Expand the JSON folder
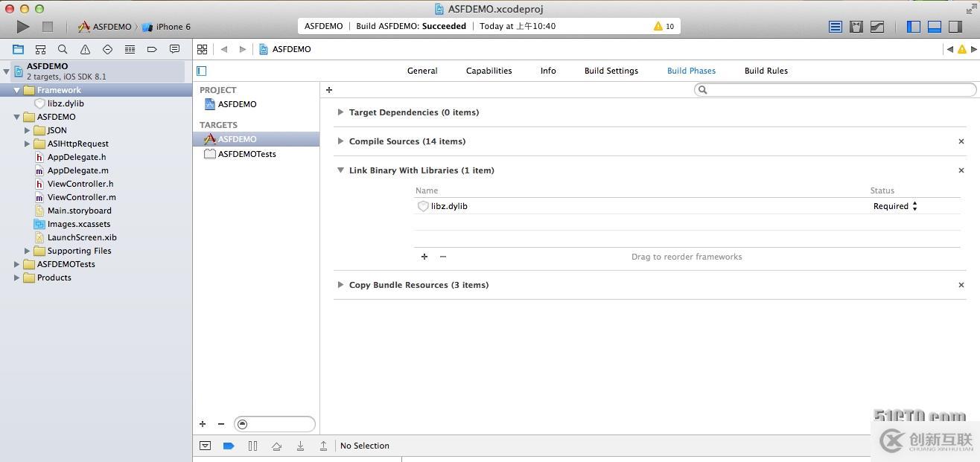This screenshot has height=462, width=980. coord(27,130)
